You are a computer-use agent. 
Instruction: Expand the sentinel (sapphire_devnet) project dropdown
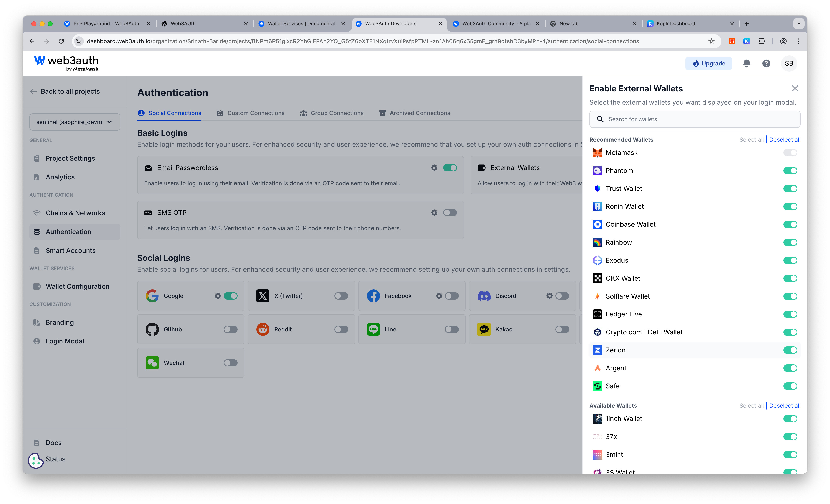(75, 122)
